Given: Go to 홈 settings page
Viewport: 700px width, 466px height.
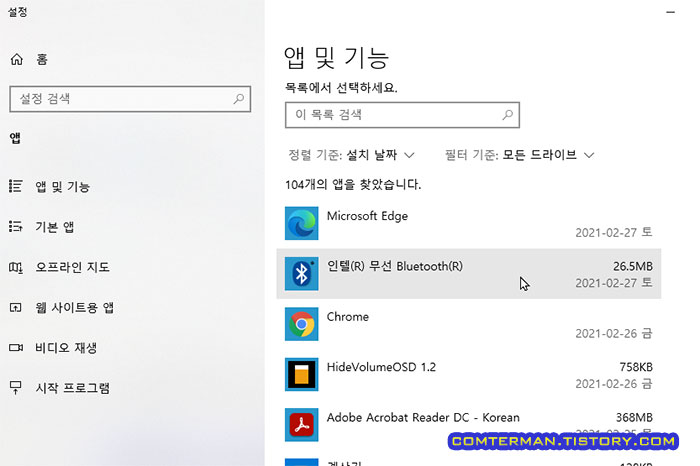Looking at the screenshot, I should coord(42,59).
